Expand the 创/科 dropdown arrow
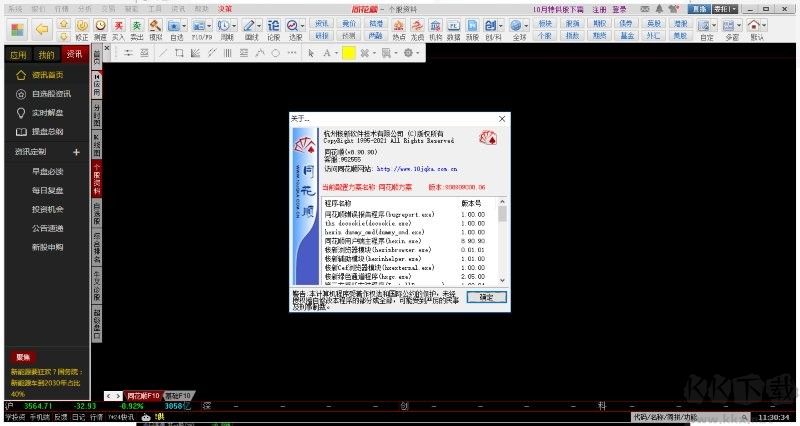800x426 pixels. click(501, 25)
